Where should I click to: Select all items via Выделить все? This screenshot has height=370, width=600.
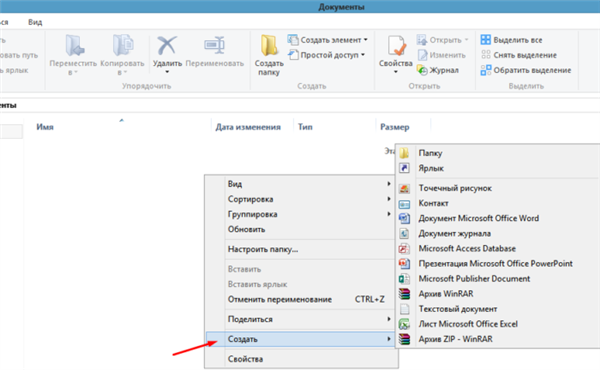click(512, 40)
